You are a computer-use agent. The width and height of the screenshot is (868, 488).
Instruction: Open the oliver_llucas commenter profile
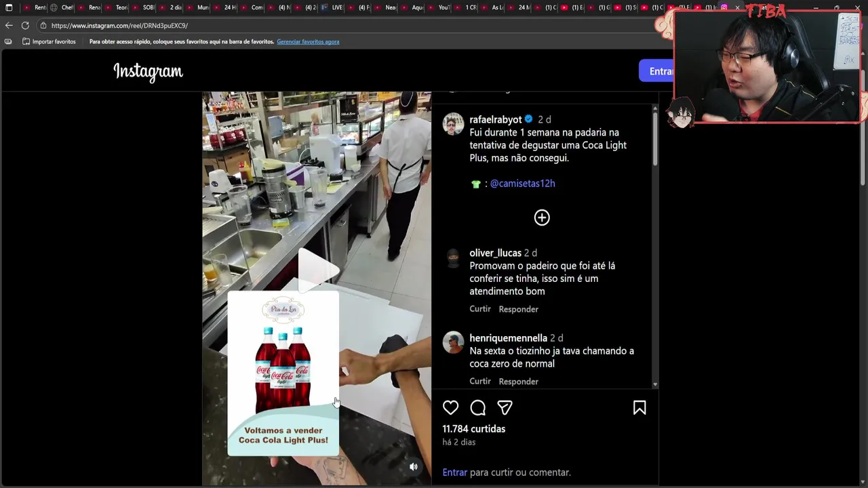pyautogui.click(x=495, y=253)
